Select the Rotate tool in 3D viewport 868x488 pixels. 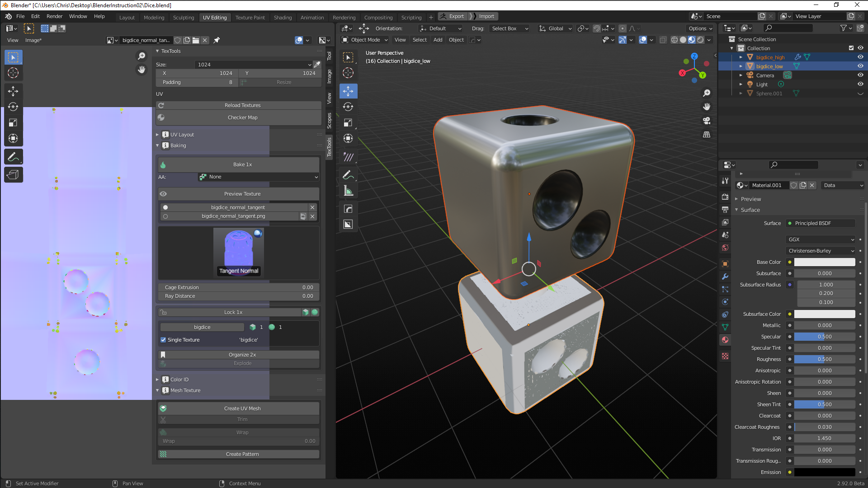[348, 107]
